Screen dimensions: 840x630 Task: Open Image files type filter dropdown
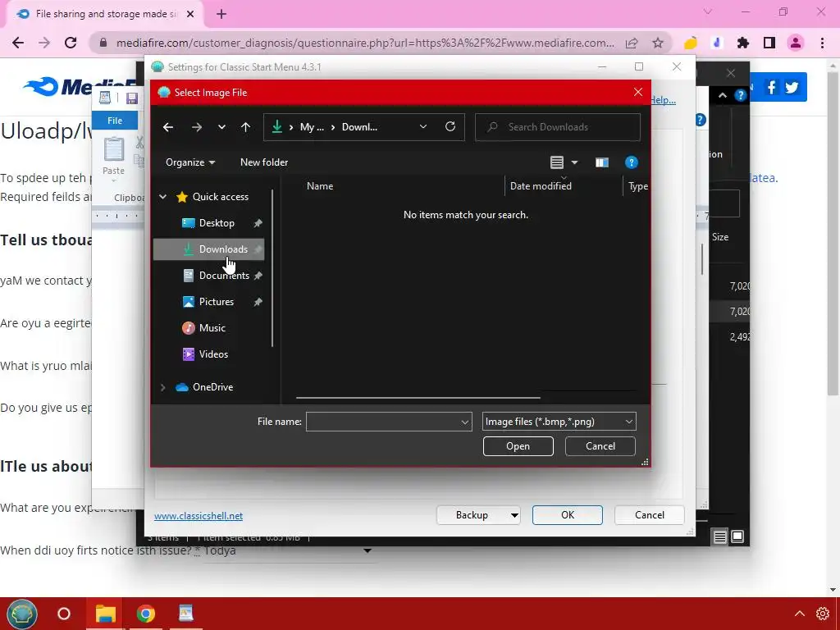coord(559,422)
